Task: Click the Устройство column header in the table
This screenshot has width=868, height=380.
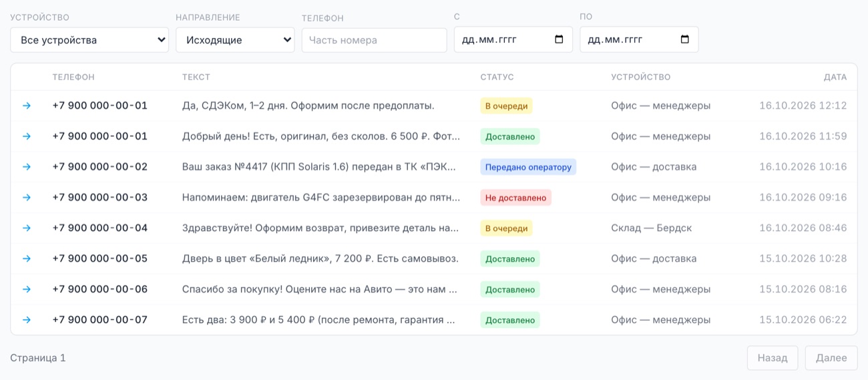Action: [641, 77]
